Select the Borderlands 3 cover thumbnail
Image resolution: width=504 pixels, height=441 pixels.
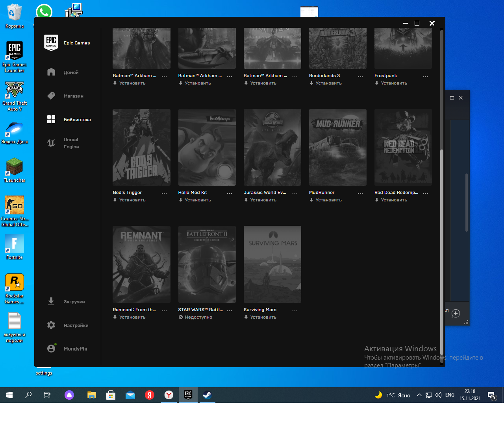coord(337,48)
